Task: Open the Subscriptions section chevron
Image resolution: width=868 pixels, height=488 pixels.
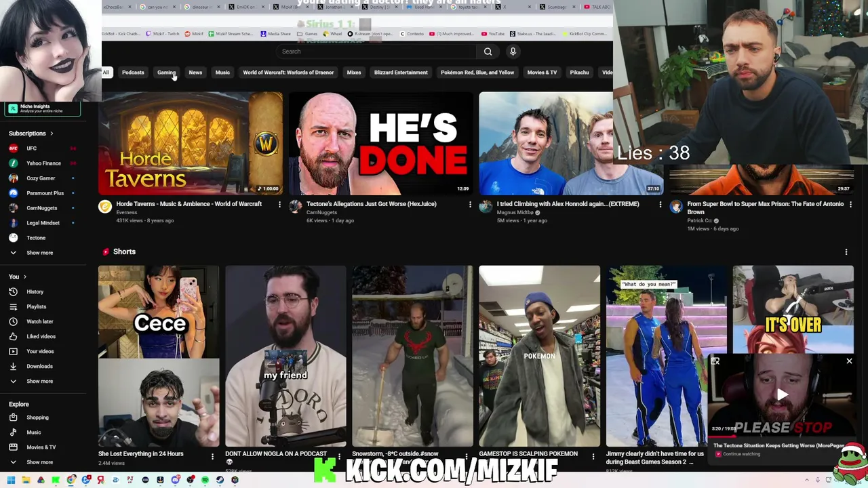Action: (x=52, y=134)
